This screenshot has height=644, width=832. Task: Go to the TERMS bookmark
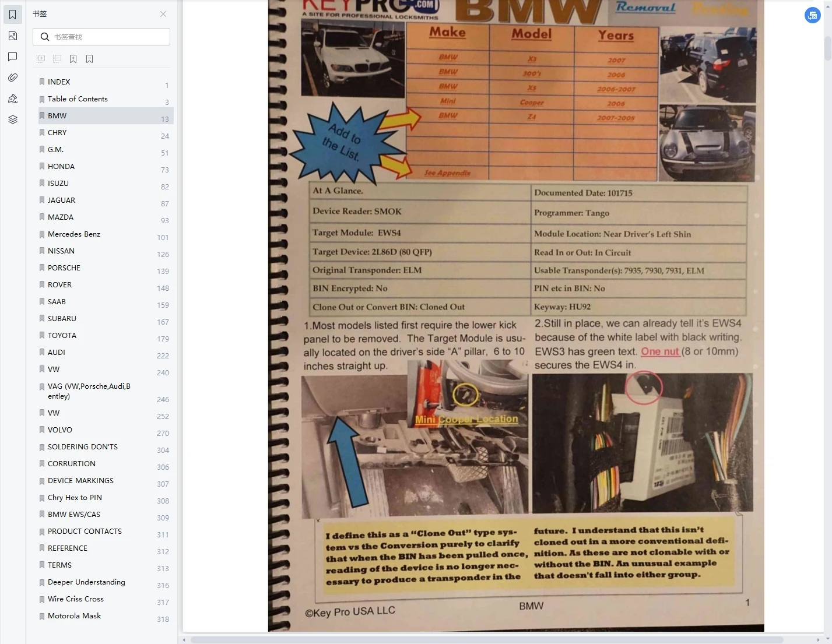point(106,565)
